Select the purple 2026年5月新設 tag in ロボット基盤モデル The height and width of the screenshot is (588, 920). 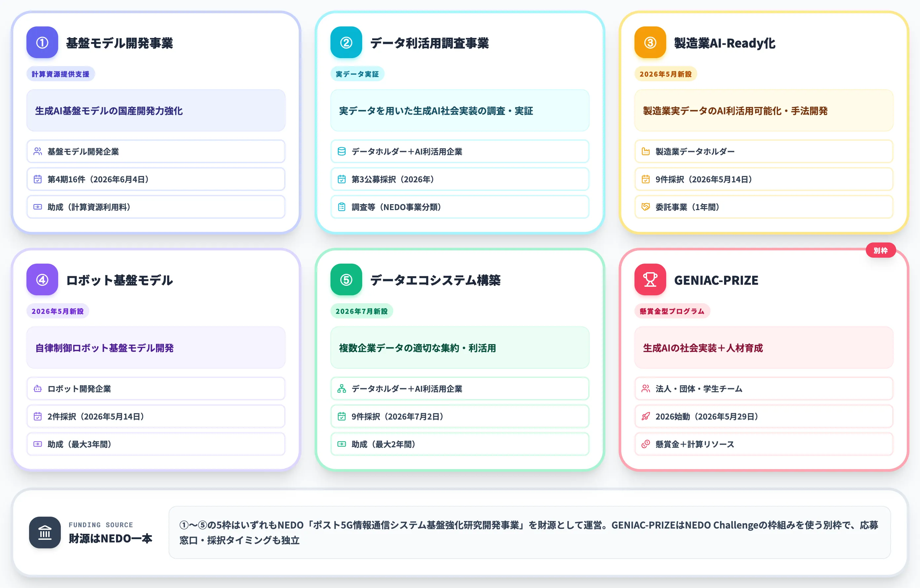57,311
